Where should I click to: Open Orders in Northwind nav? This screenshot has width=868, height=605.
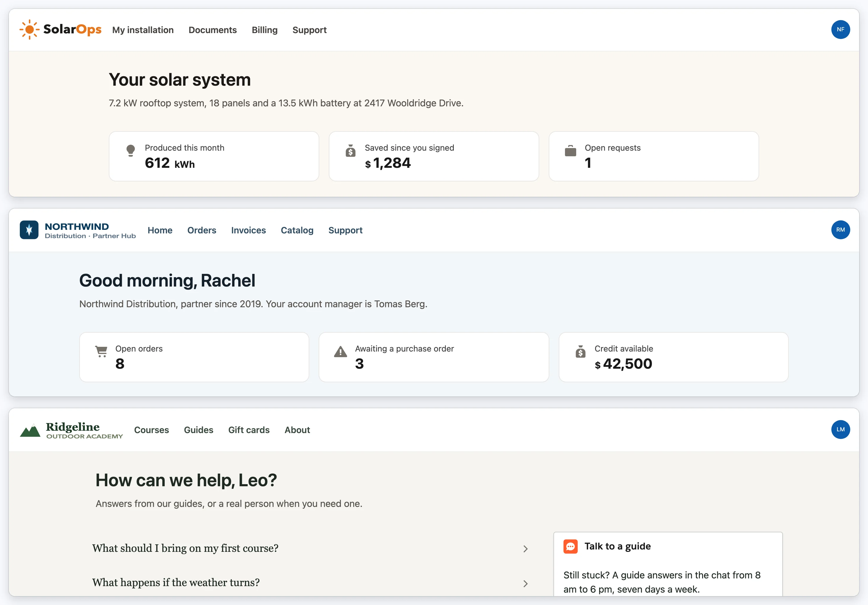[x=202, y=230]
